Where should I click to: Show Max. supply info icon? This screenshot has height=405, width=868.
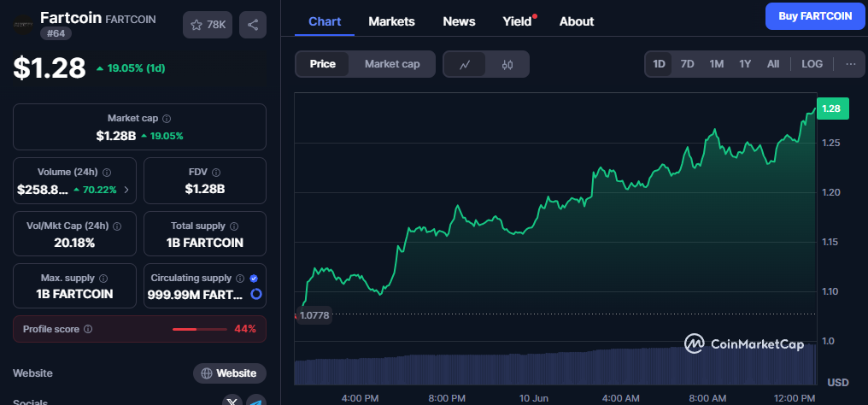(x=103, y=279)
